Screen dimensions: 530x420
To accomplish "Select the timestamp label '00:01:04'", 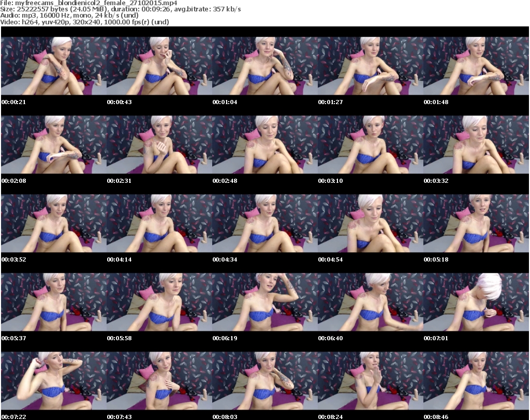I will [225, 102].
